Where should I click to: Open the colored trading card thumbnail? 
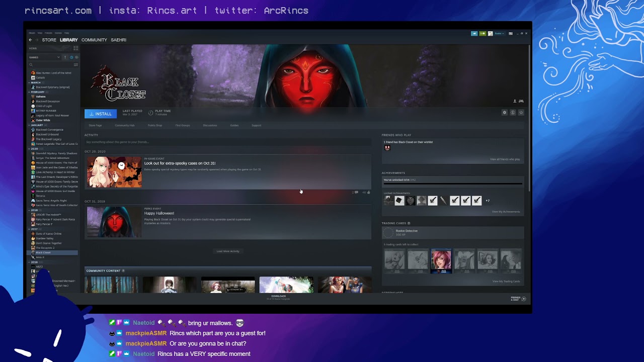pyautogui.click(x=441, y=261)
